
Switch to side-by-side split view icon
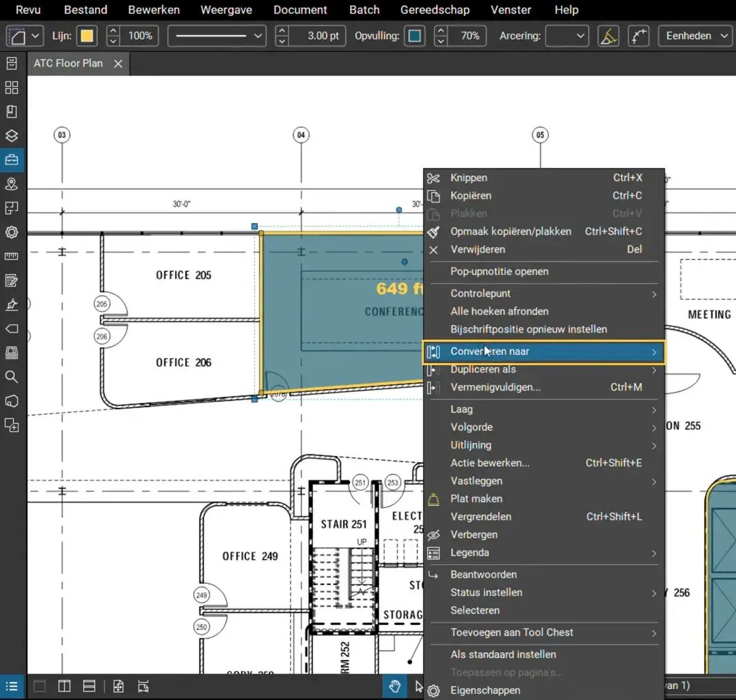pos(64,686)
